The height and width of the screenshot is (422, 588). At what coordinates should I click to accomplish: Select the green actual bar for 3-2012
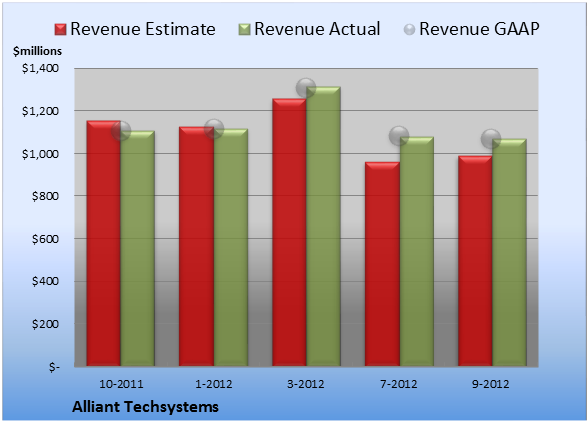coord(323,227)
